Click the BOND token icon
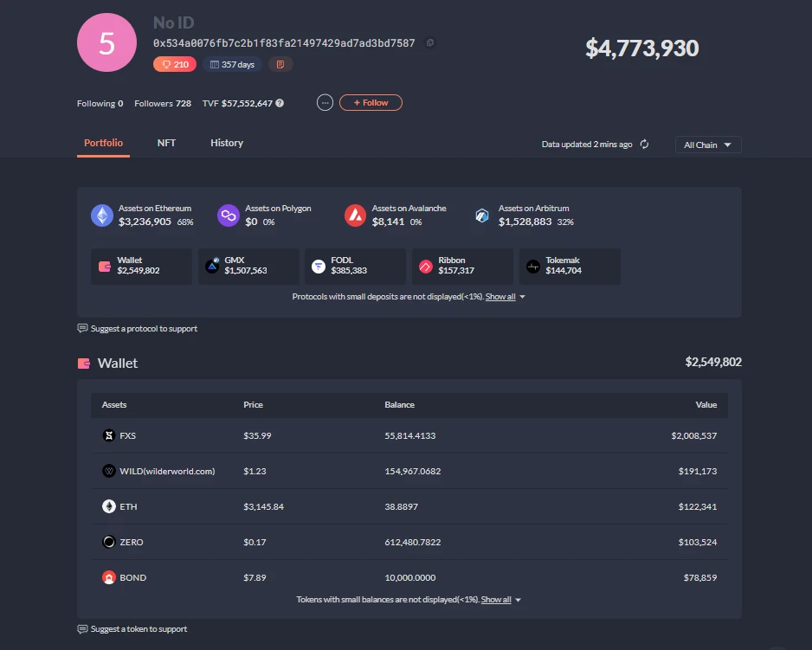 tap(109, 577)
